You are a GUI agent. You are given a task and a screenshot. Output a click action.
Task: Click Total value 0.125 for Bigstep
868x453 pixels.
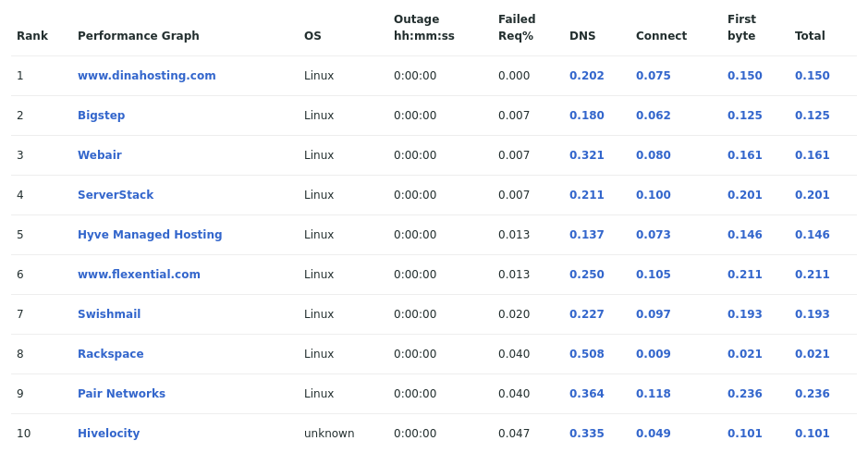[813, 116]
